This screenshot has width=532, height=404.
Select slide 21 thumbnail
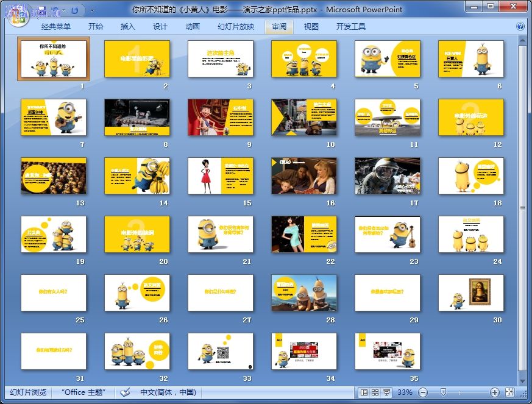click(221, 235)
